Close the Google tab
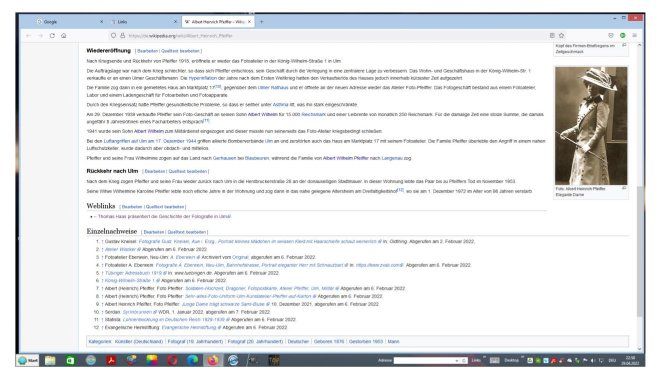Image resolution: width=663 pixels, height=379 pixels. pos(101,22)
